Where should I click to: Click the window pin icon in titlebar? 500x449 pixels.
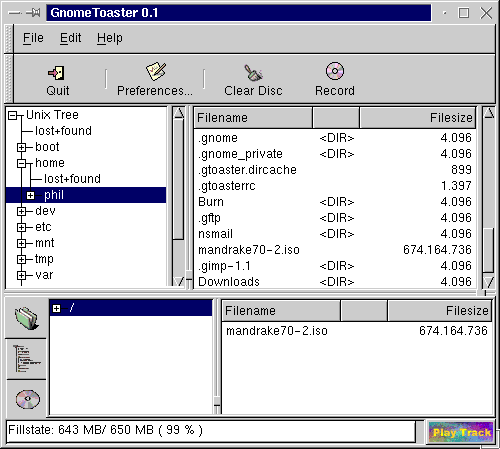33,13
